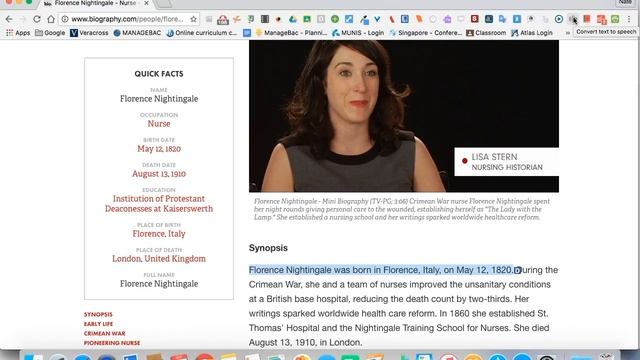Open the Online curriculum bookmark
This screenshot has height=360, width=640.
click(202, 33)
